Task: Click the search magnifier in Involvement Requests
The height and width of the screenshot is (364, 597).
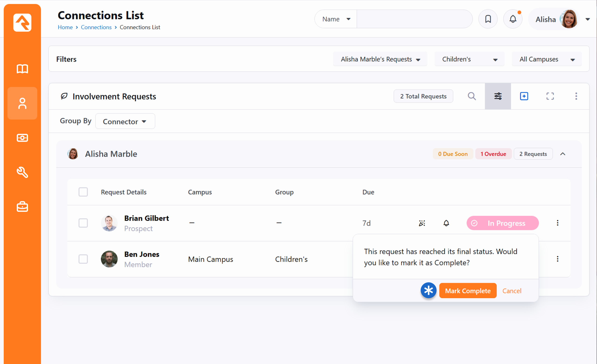Action: [x=472, y=96]
